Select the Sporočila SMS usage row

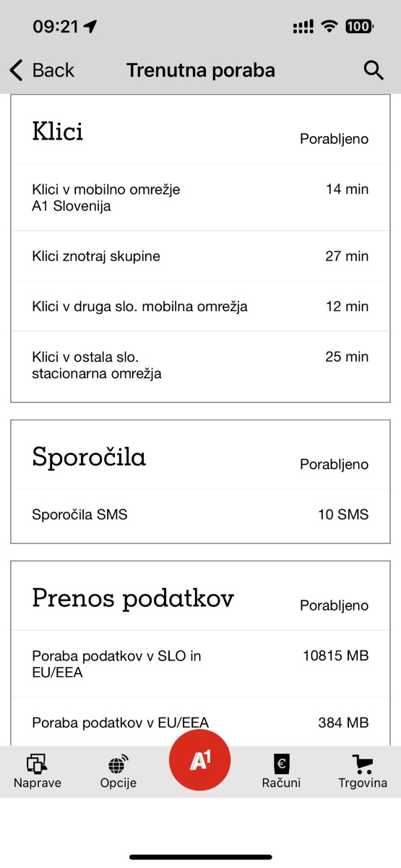pos(200,514)
